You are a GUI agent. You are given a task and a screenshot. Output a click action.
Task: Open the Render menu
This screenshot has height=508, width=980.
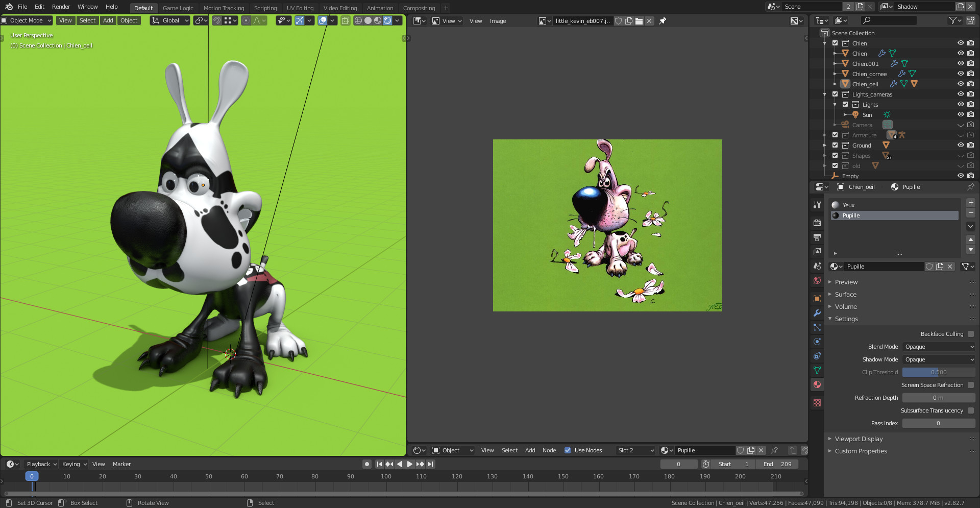[61, 7]
